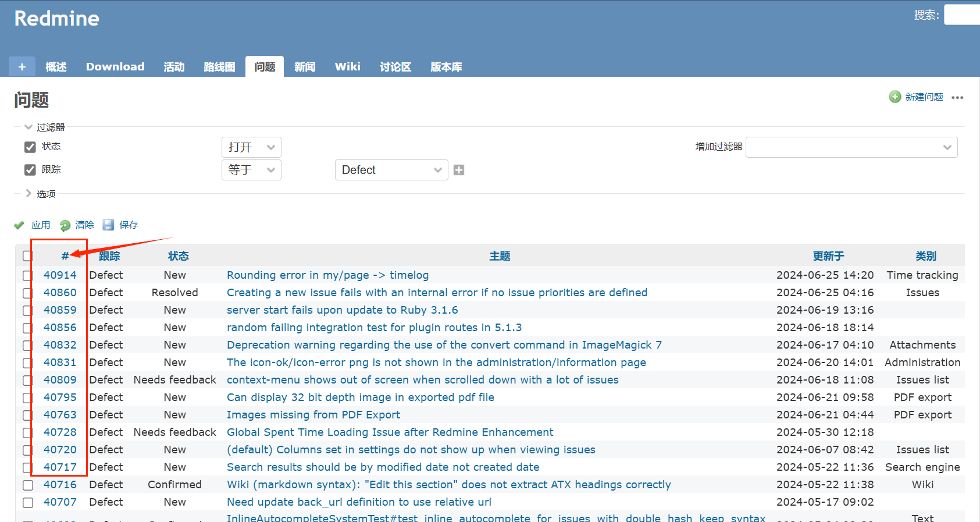
Task: Check the checkbox for issue 40914
Action: (x=28, y=275)
